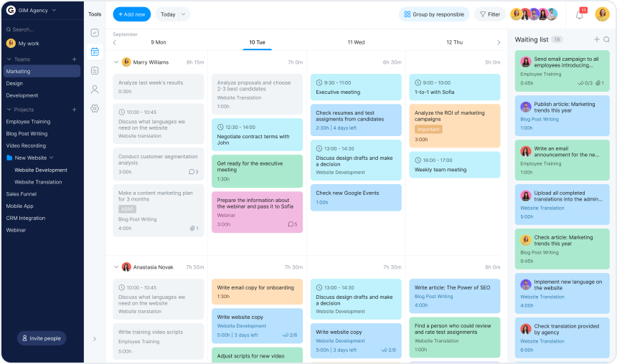Image resolution: width=617 pixels, height=364 pixels.
Task: Go to previous days with left arrow
Action: click(x=115, y=42)
